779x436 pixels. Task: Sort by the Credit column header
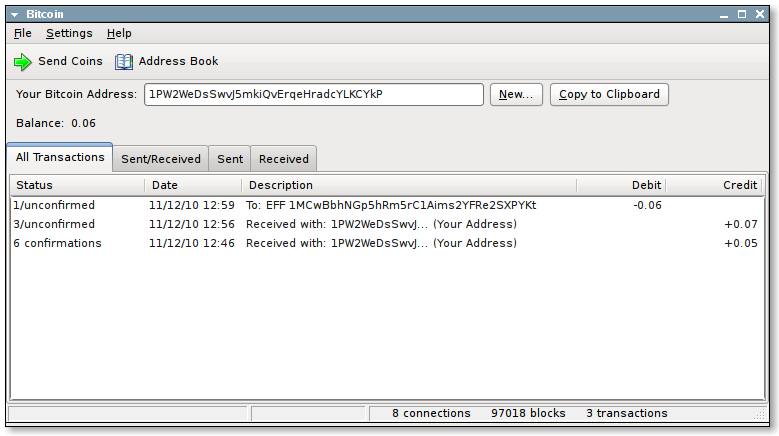714,185
